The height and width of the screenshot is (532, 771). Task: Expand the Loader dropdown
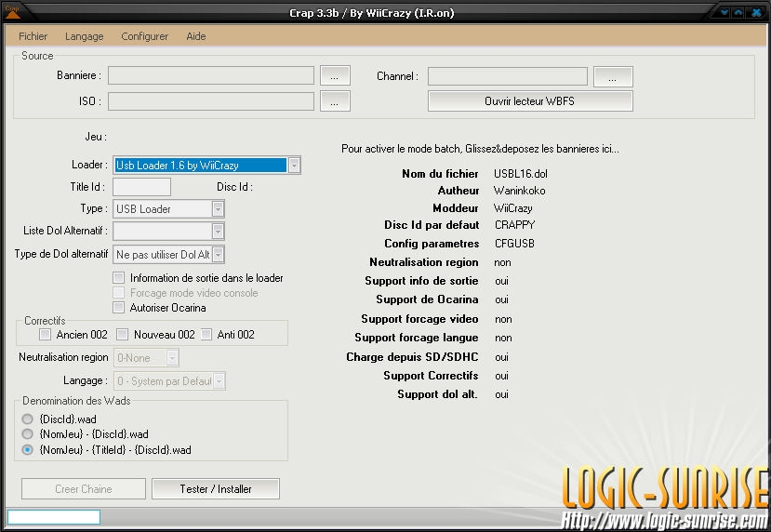coord(294,166)
